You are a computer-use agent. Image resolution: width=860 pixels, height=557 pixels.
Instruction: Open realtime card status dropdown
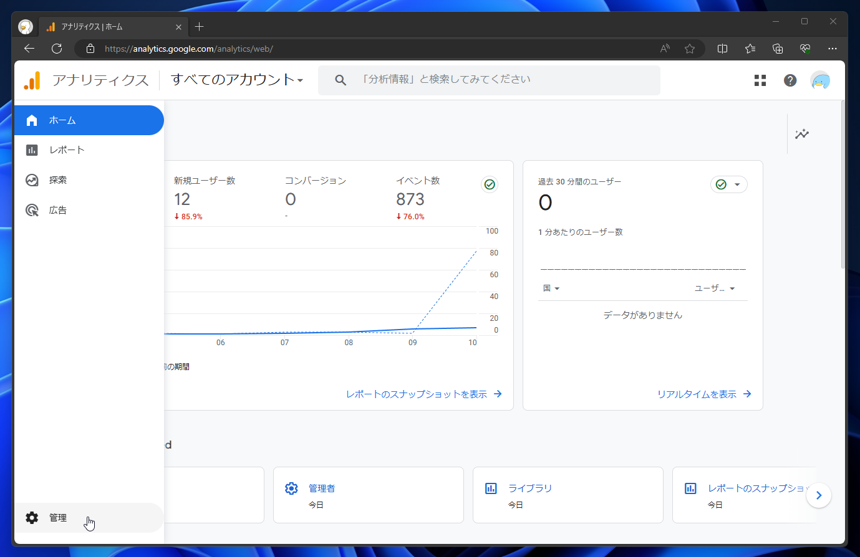728,185
